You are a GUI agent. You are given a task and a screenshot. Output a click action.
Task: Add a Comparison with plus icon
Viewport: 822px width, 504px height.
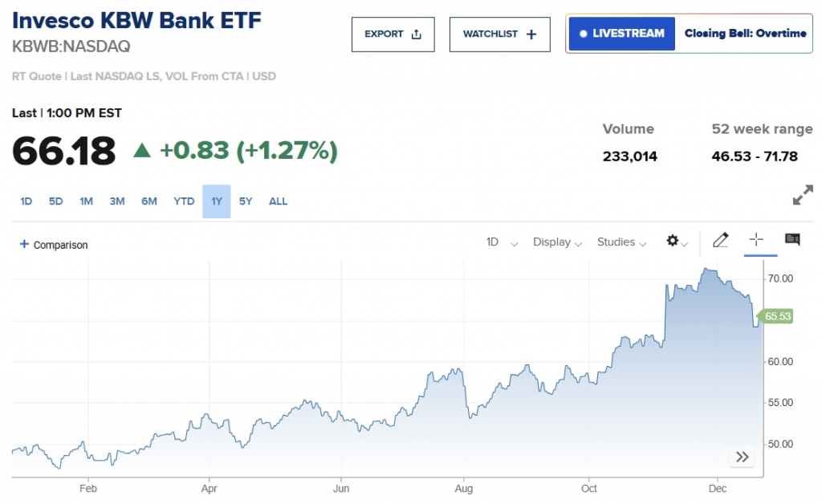pos(53,245)
